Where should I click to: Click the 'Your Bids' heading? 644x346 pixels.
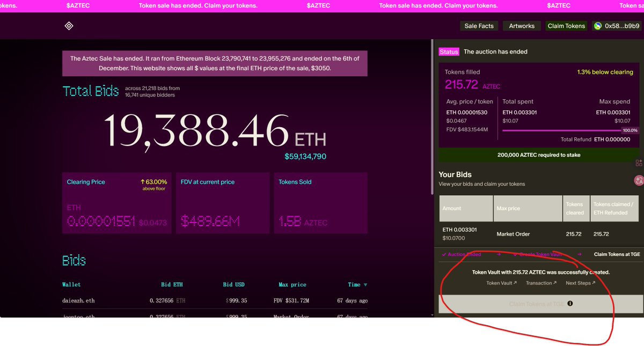click(x=455, y=174)
